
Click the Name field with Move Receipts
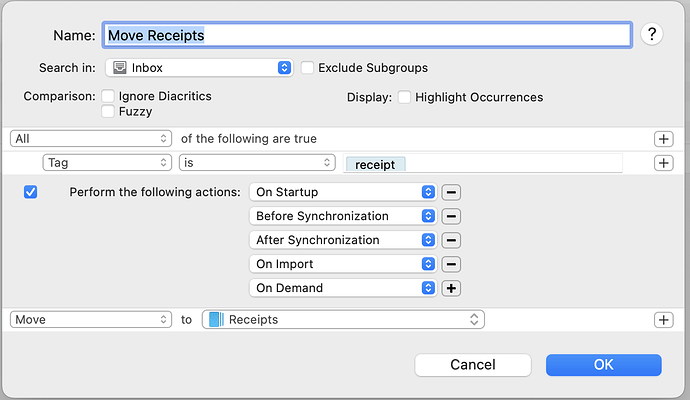367,35
